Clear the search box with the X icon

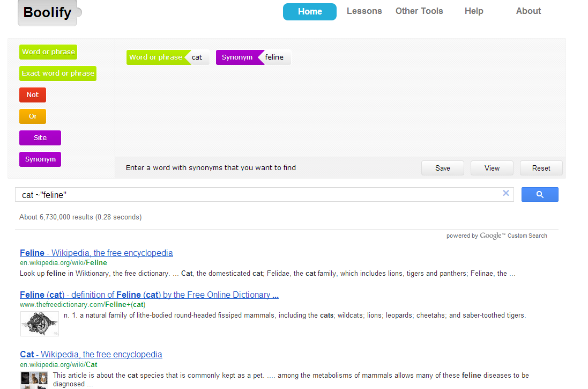[x=506, y=193]
